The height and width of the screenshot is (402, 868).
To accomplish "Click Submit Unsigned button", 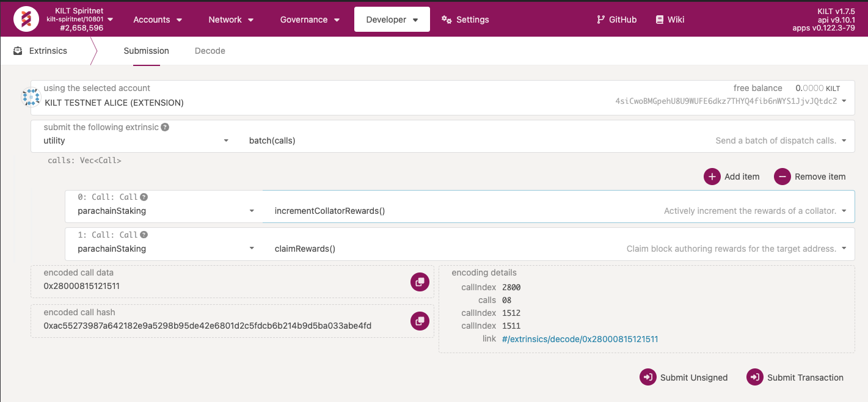I will coord(684,377).
